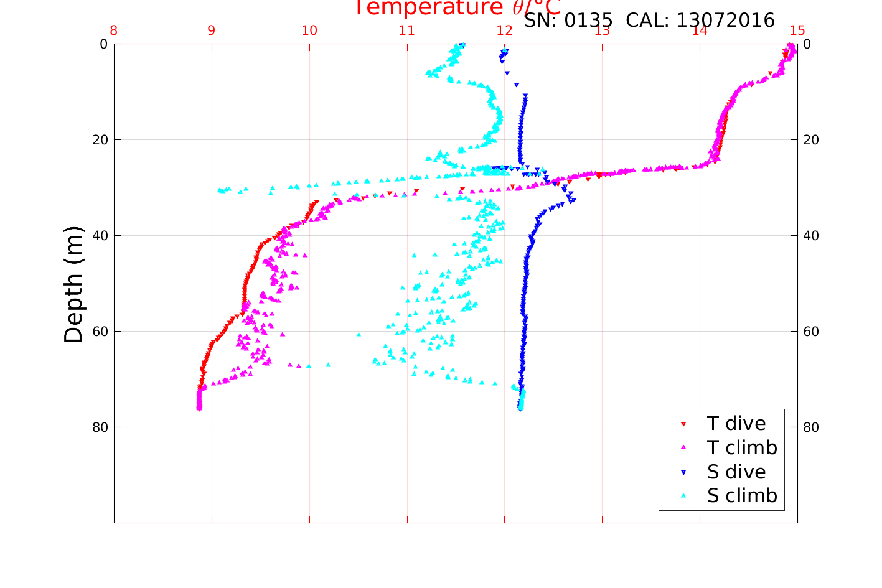Image resolution: width=882 pixels, height=588 pixels.
Task: Click temperature tick label 11
Action: point(406,30)
